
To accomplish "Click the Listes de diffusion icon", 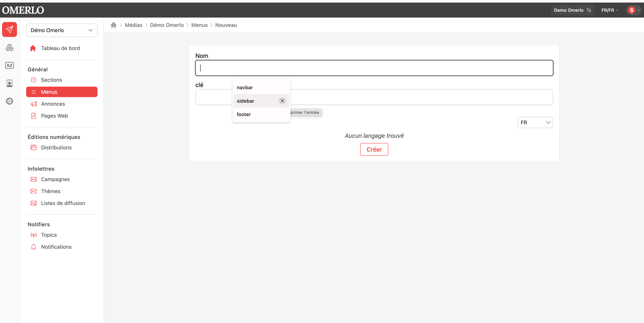I will coord(34,203).
